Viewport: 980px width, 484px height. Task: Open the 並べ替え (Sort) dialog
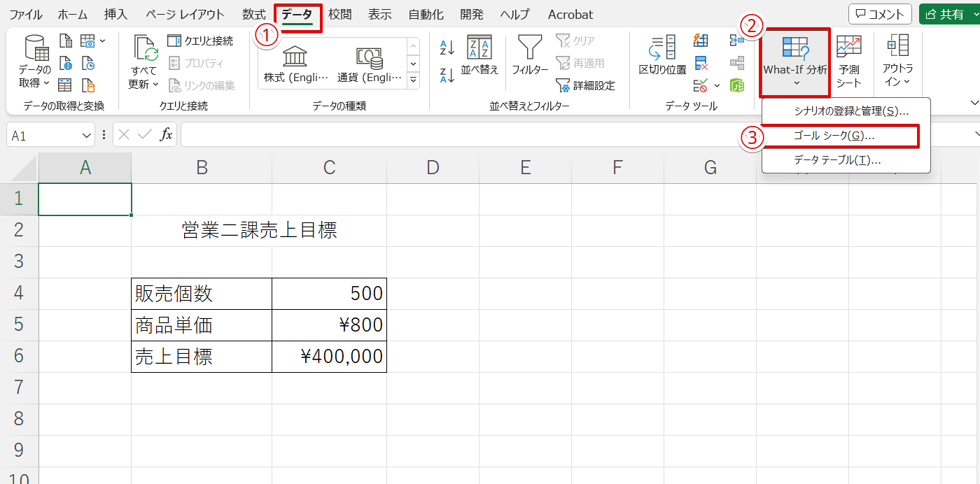tap(479, 55)
